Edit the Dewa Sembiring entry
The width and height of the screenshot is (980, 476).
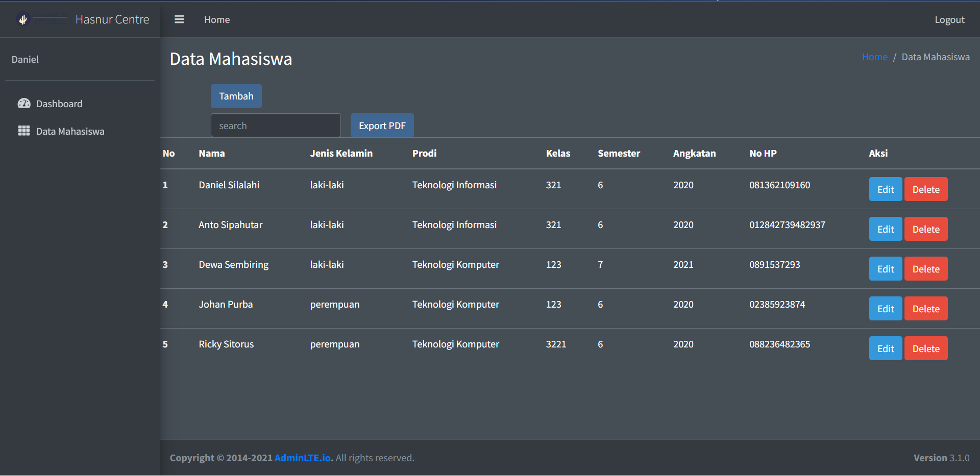pyautogui.click(x=885, y=268)
